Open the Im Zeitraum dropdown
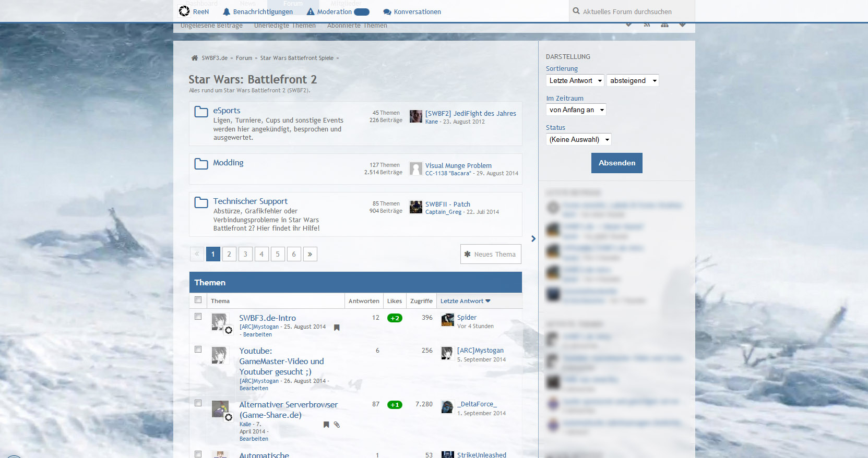Viewport: 868px width, 458px height. 576,110
